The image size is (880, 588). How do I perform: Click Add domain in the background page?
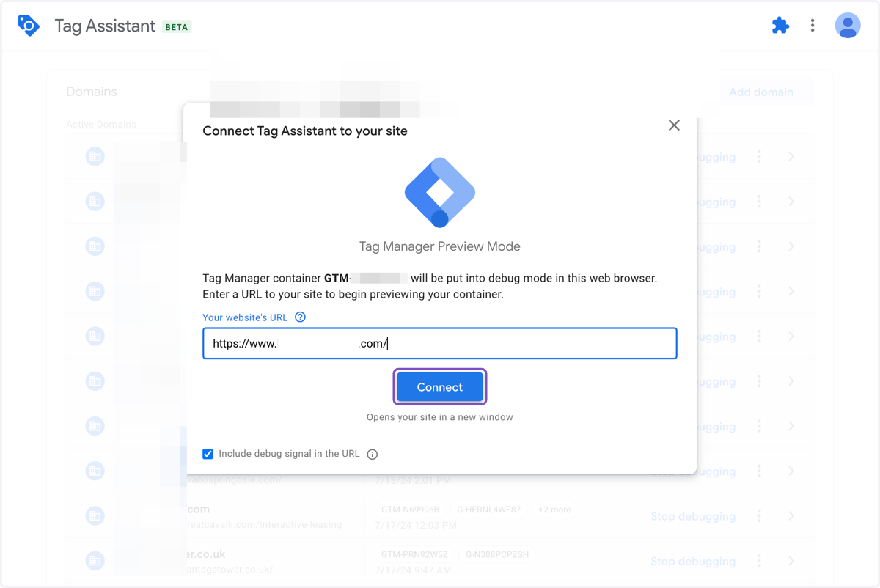[761, 92]
